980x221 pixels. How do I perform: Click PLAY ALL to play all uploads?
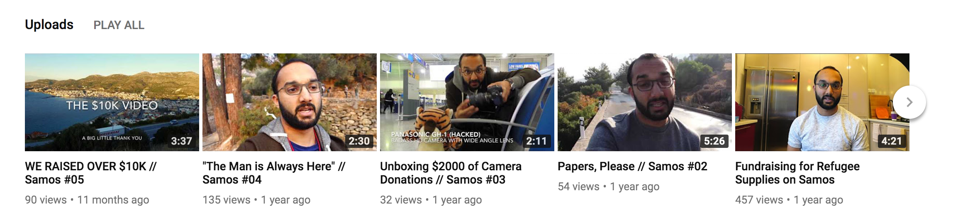[x=119, y=25]
